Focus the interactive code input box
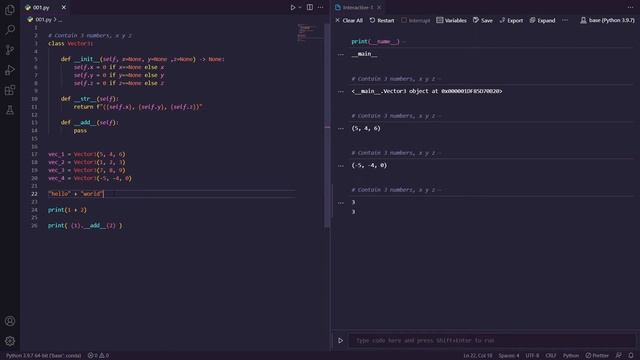Image resolution: width=640 pixels, height=360 pixels. (x=492, y=340)
